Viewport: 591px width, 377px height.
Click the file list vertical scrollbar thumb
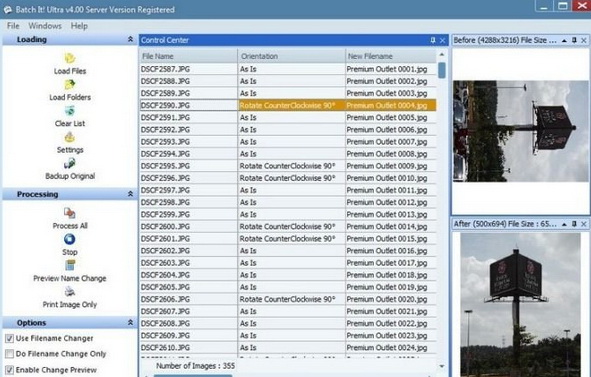[x=442, y=70]
